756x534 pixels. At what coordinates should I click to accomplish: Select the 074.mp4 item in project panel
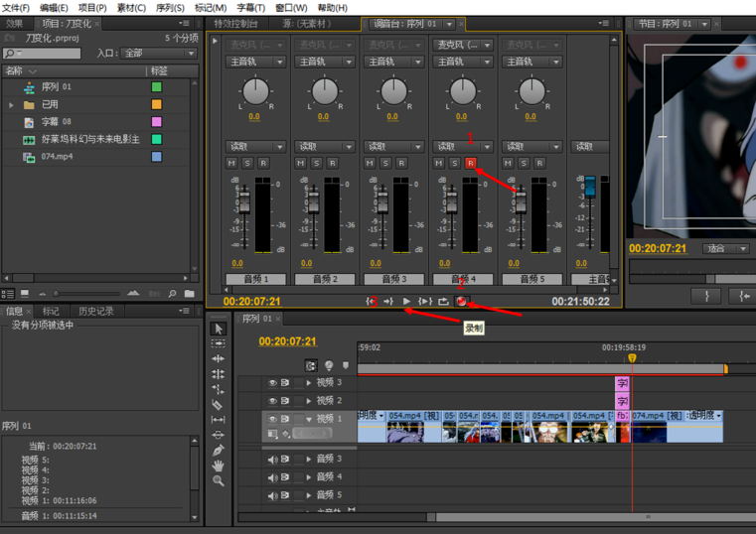pos(57,157)
